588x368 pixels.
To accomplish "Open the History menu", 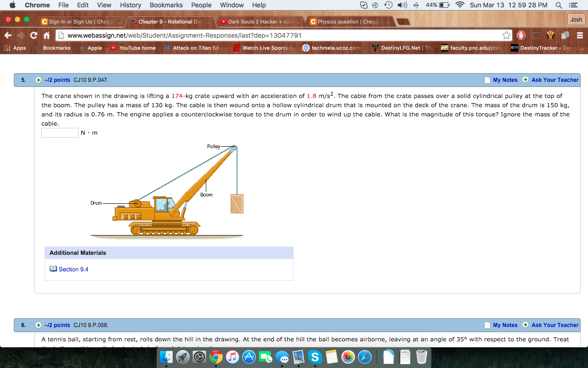I will (130, 5).
